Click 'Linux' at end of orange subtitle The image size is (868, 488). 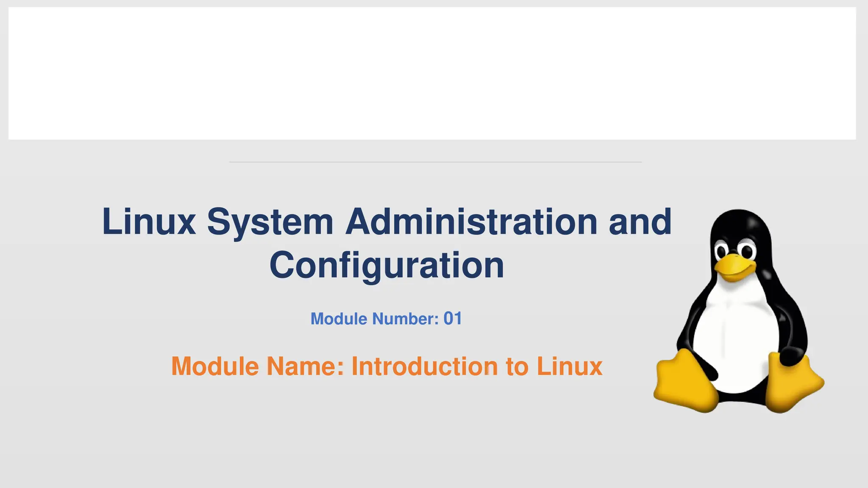[569, 366]
